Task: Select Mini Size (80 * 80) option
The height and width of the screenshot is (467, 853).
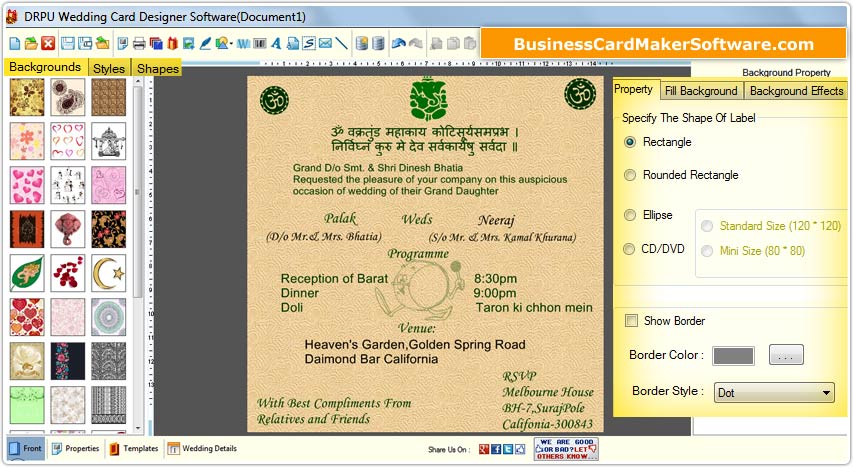Action: (x=707, y=251)
